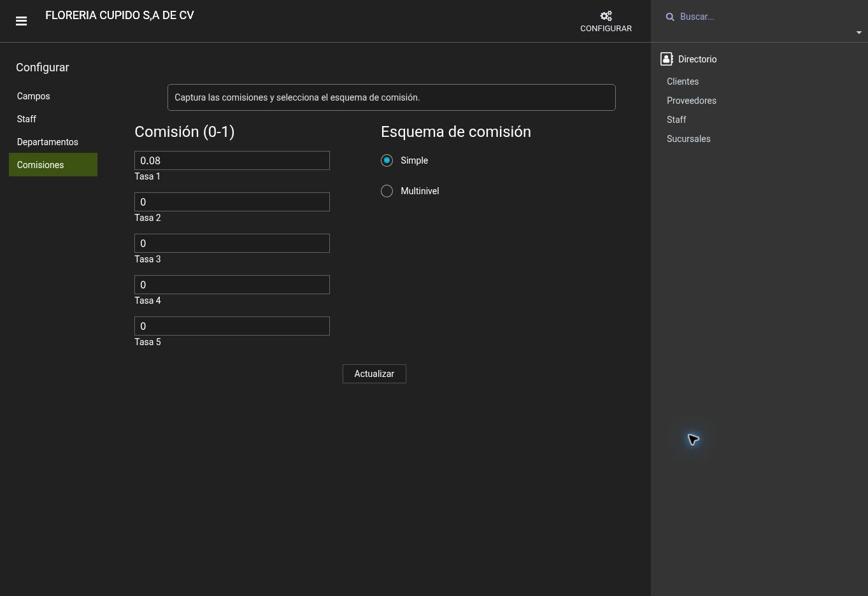Select the Multinivel commission scheme

coord(387,191)
